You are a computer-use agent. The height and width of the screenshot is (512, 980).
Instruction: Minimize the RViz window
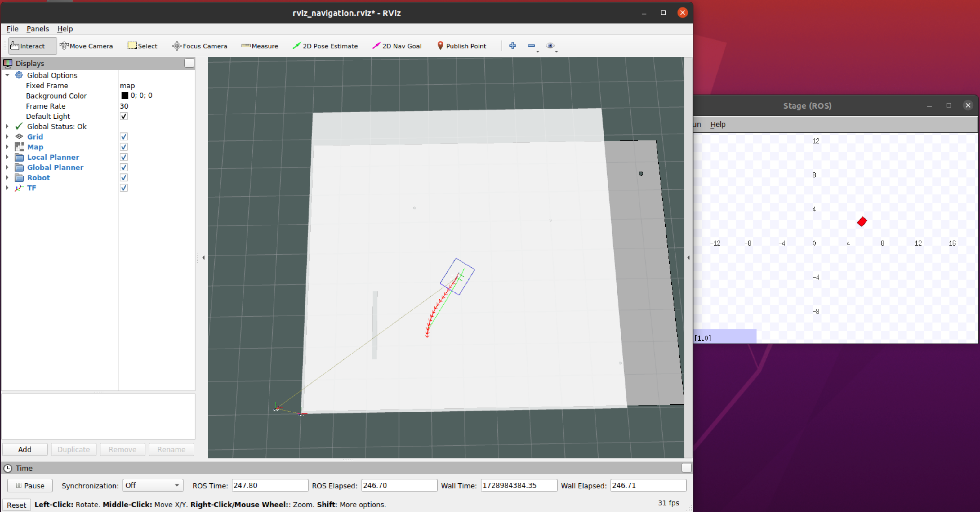point(644,13)
